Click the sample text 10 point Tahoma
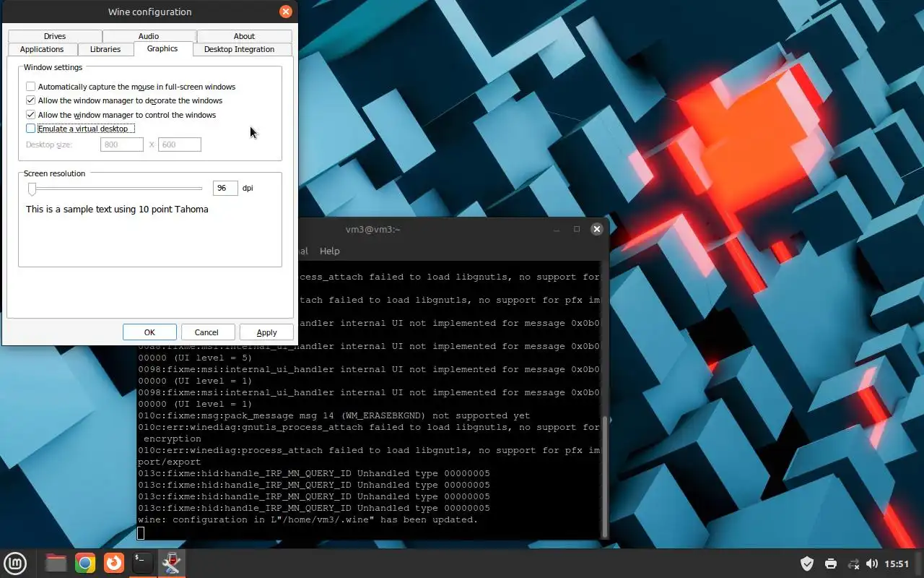Viewport: 924px width, 578px height. point(117,210)
